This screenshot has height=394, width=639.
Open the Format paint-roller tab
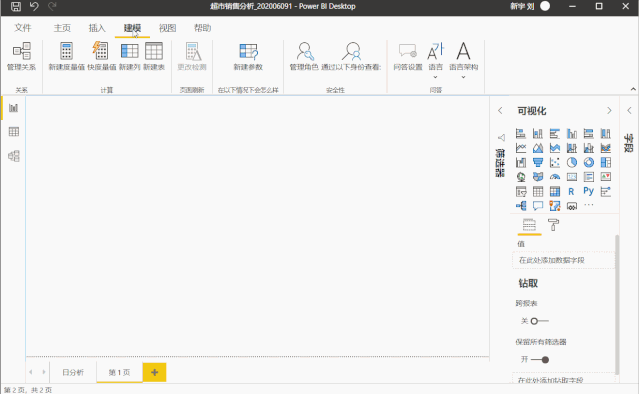(553, 225)
